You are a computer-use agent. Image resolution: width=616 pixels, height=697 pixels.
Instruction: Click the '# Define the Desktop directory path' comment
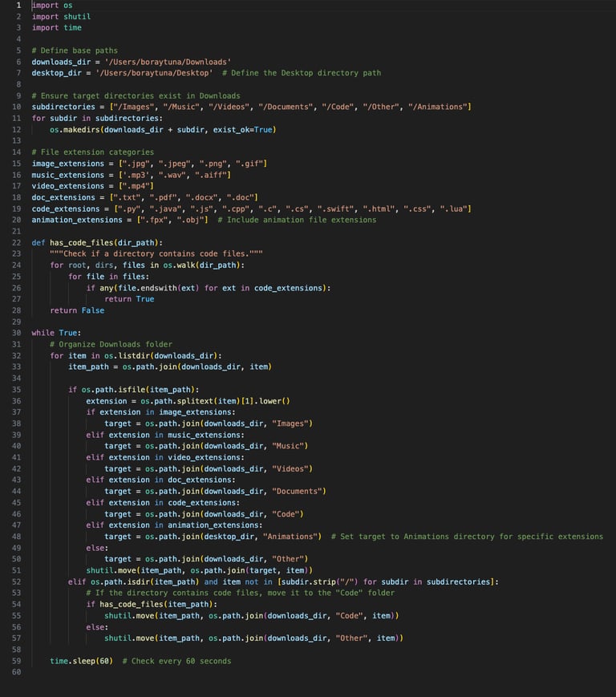pos(302,73)
